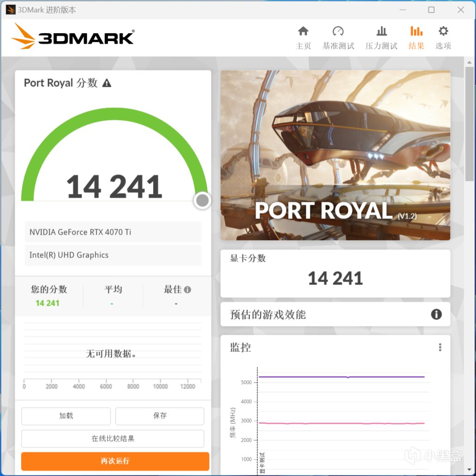Click the 显卡分数 14 241 score card

click(x=335, y=273)
